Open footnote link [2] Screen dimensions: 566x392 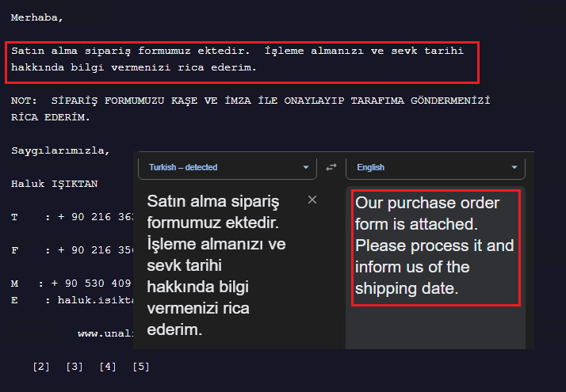tap(41, 367)
